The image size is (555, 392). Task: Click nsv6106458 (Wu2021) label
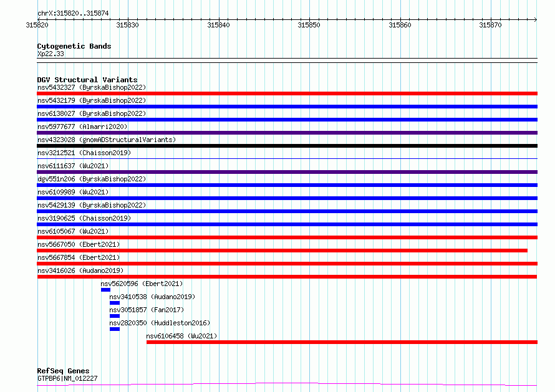(181, 336)
